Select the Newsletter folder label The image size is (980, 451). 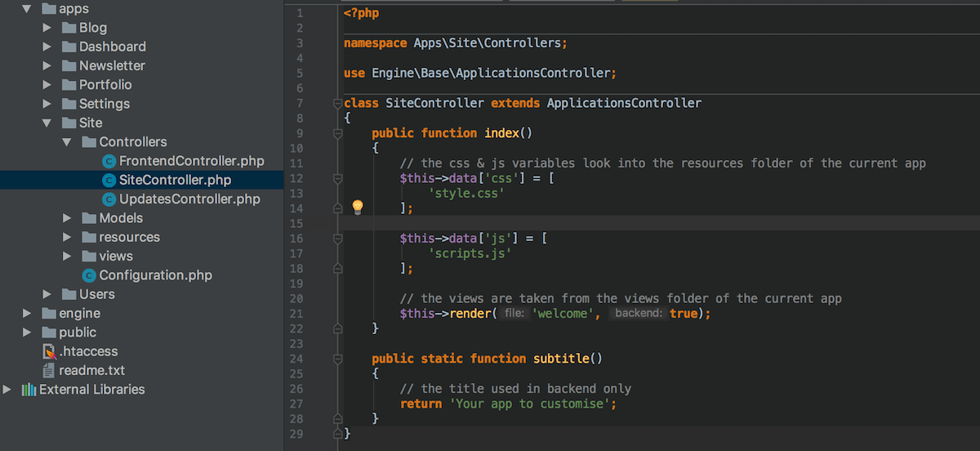tap(112, 65)
